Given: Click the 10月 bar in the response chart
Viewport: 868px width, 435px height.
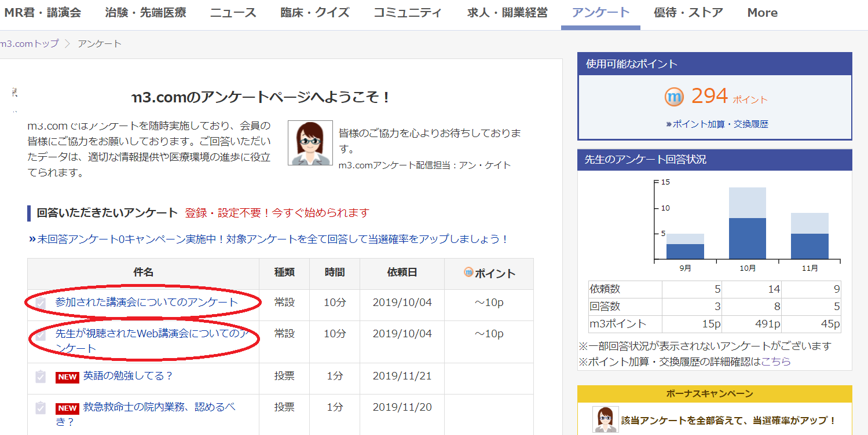Looking at the screenshot, I should (x=747, y=223).
